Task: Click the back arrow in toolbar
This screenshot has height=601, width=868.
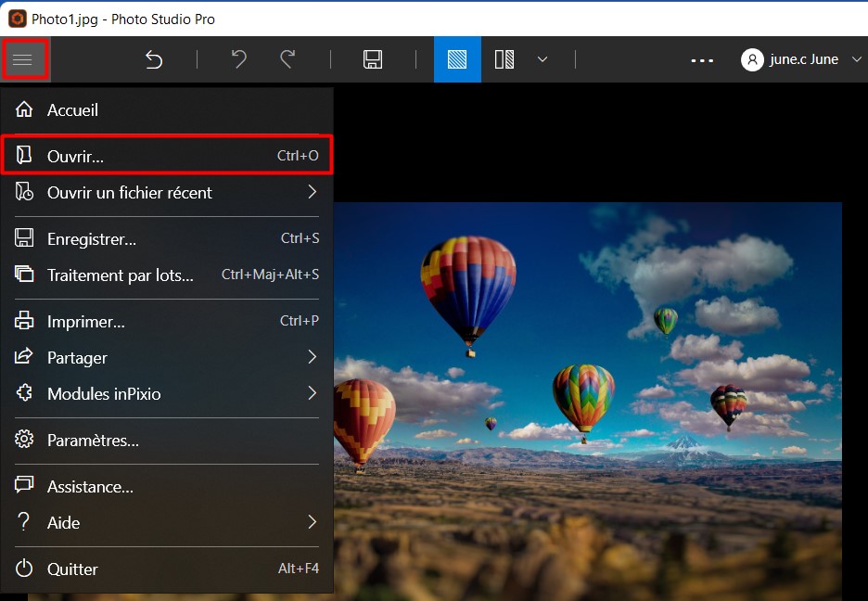Action: point(154,59)
